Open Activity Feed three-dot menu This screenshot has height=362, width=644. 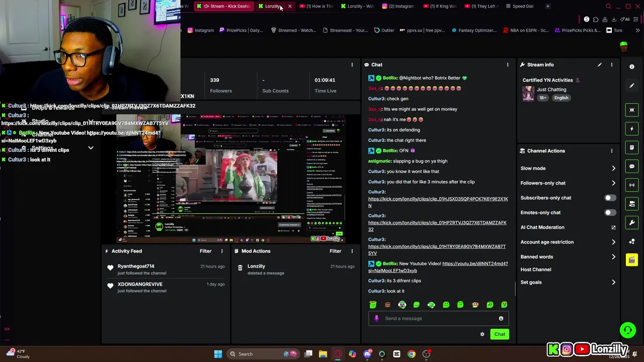(222, 251)
